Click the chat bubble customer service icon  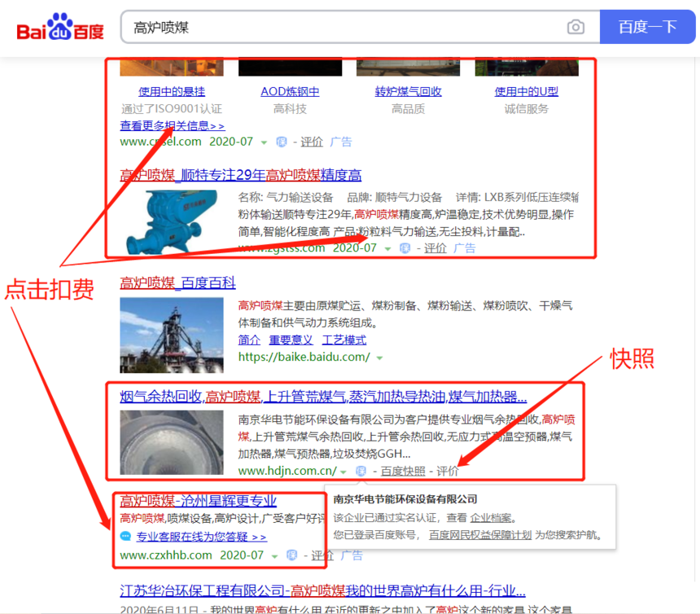[x=126, y=537]
